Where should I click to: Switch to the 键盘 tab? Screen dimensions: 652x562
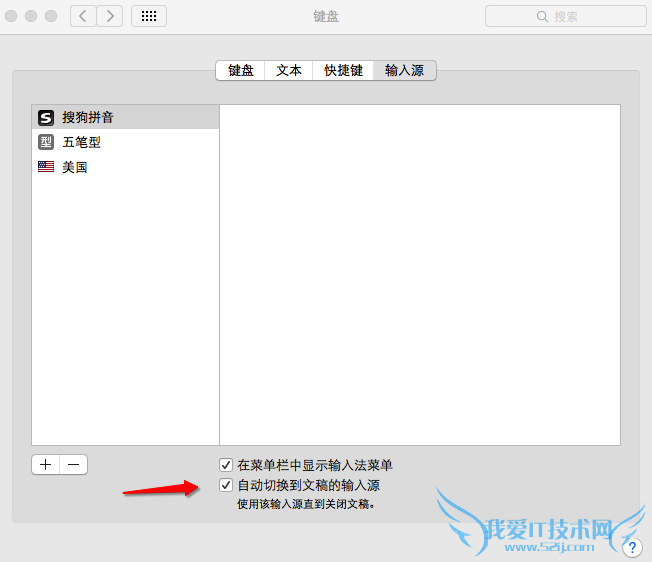pyautogui.click(x=241, y=70)
